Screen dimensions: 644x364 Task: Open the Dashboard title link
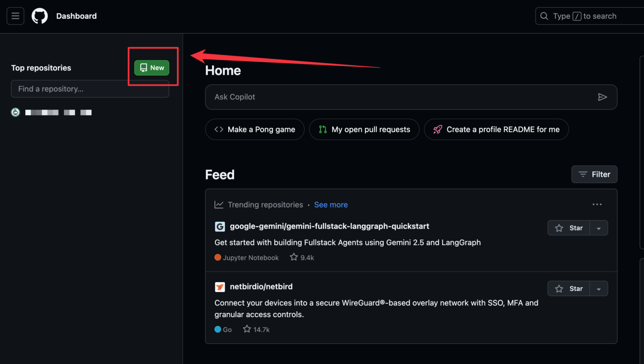tap(76, 16)
